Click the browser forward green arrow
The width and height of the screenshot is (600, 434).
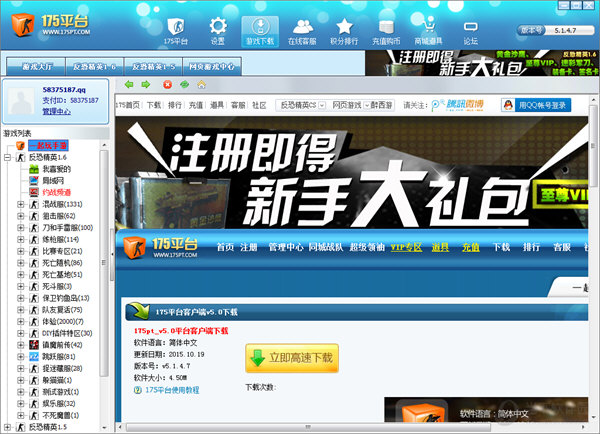146,84
